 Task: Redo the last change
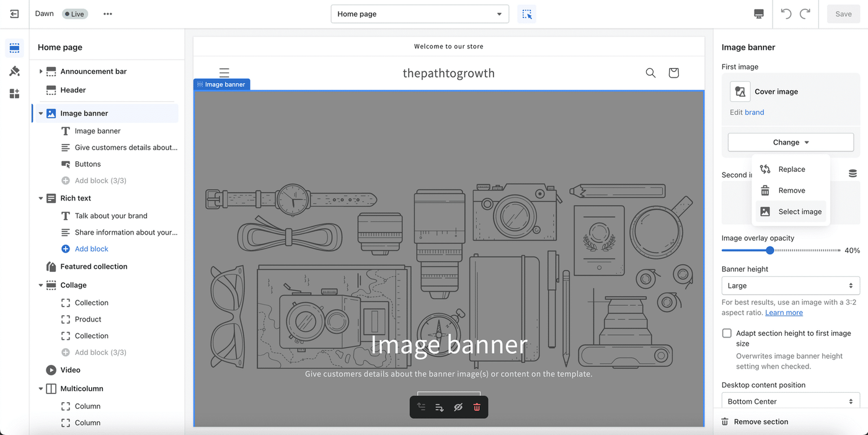805,14
